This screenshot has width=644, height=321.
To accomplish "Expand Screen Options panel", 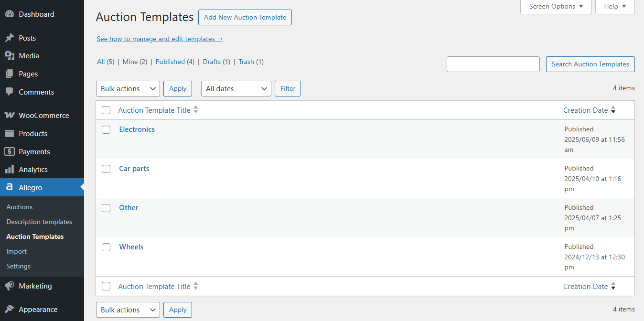I will point(556,7).
